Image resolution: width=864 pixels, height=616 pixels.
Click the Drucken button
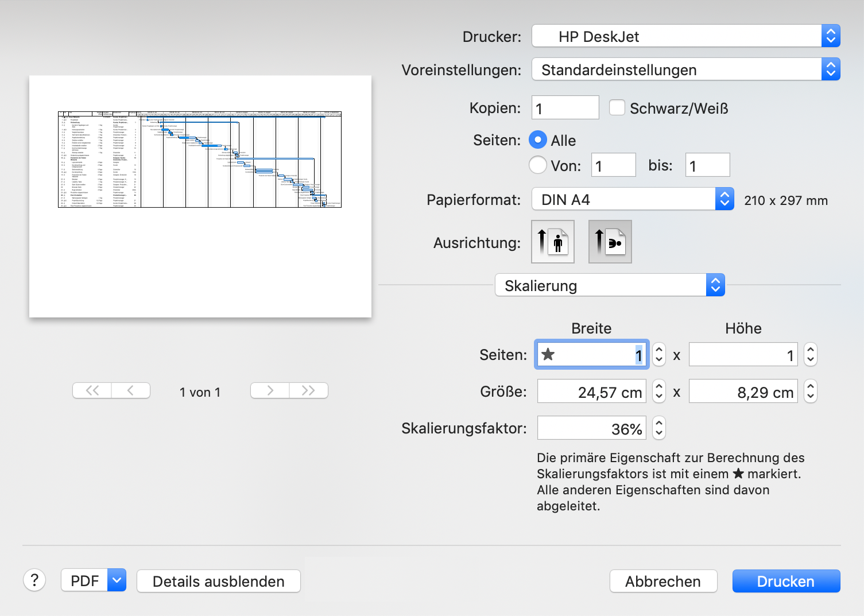pyautogui.click(x=785, y=581)
